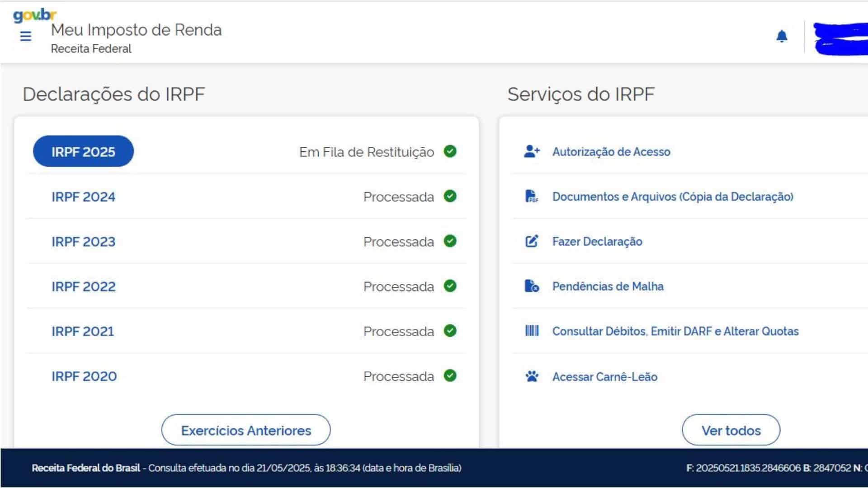The image size is (868, 488).
Task: Click the green check next to IRPF 2020
Action: 450,375
